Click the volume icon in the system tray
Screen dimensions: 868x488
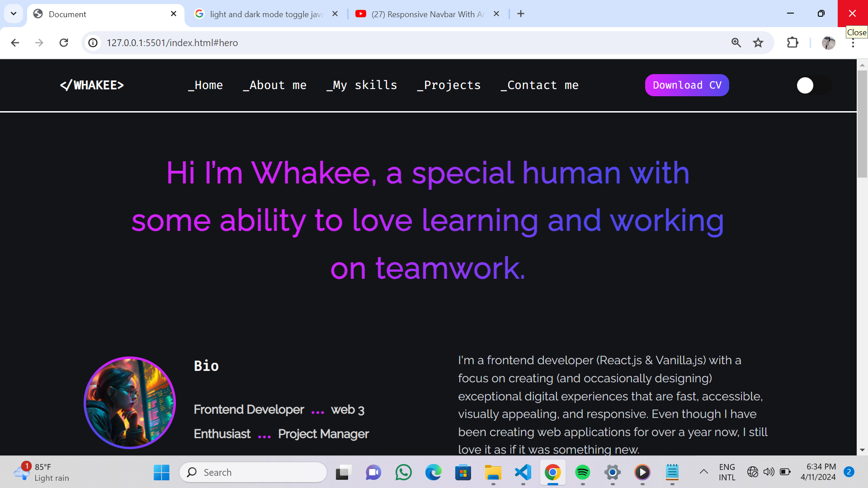click(769, 472)
